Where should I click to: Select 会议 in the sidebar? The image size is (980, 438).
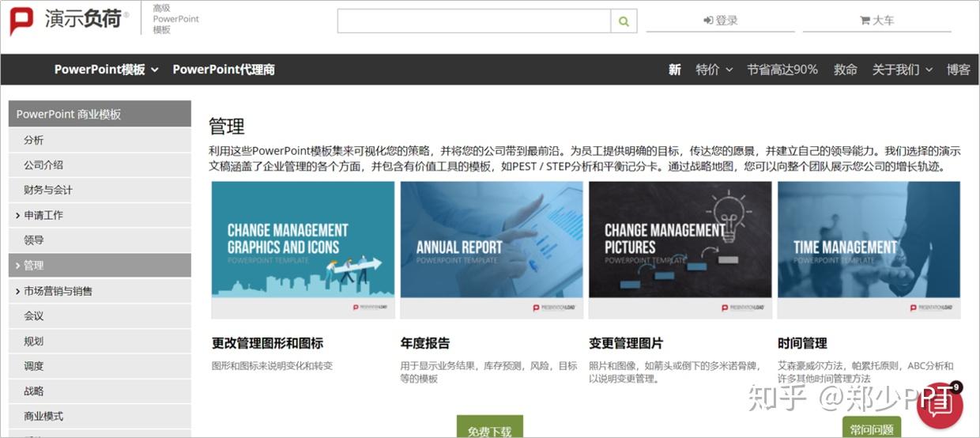(100, 315)
